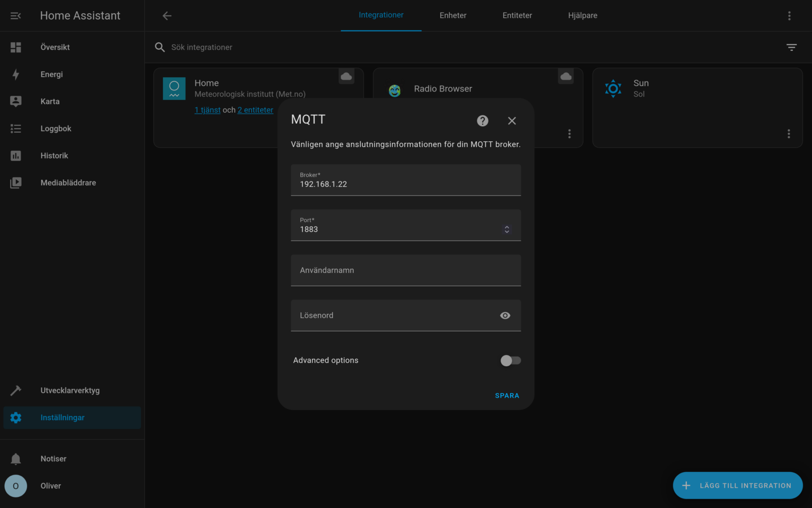The height and width of the screenshot is (508, 812).
Task: Open the Hjälpare tab
Action: tap(583, 15)
